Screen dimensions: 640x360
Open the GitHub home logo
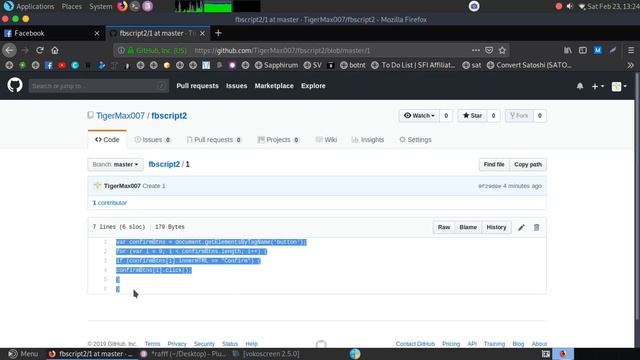[x=15, y=85]
